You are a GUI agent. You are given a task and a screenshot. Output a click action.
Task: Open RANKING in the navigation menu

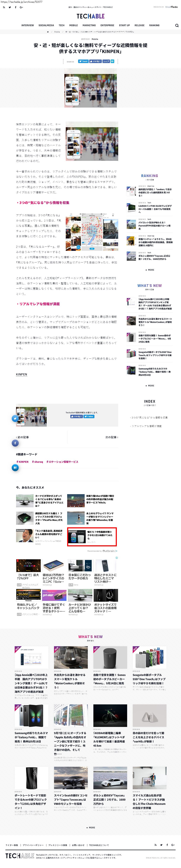point(154,25)
